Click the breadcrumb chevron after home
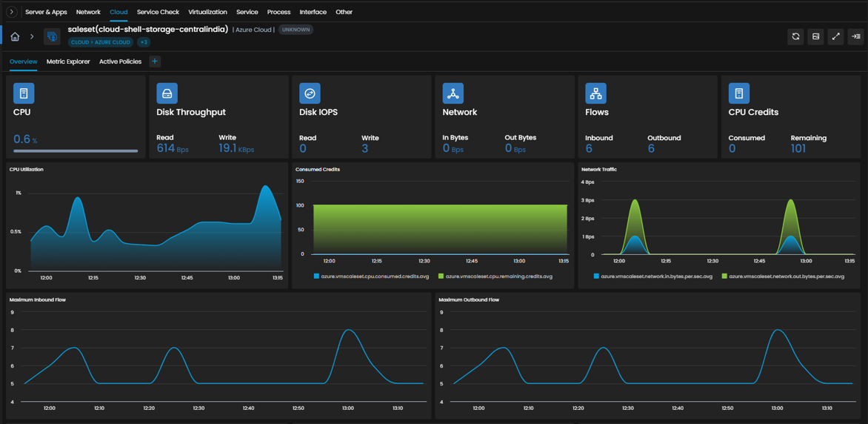This screenshot has width=868, height=424. click(x=32, y=36)
